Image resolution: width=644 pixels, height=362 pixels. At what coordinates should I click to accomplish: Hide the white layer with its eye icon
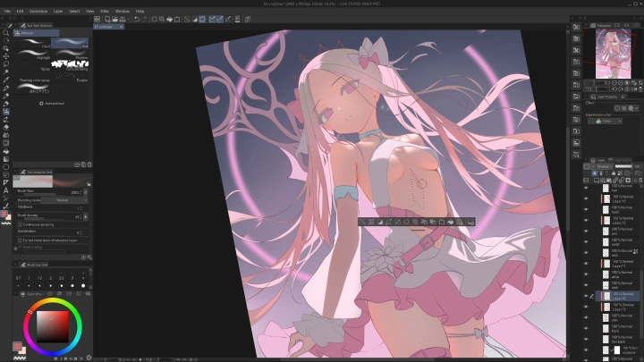click(586, 274)
